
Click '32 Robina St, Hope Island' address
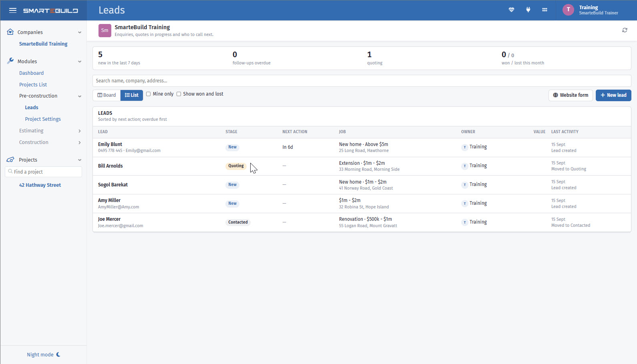364,207
